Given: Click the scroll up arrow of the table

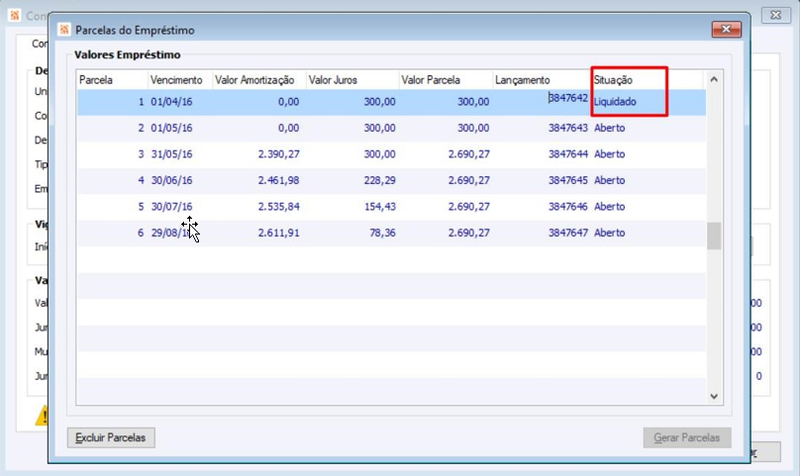Looking at the screenshot, I should [714, 79].
